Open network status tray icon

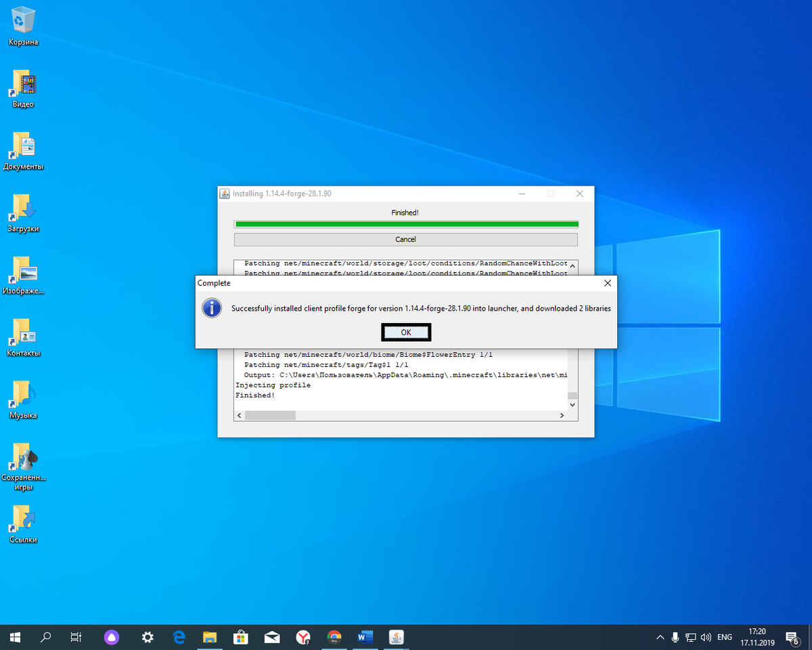coord(691,637)
